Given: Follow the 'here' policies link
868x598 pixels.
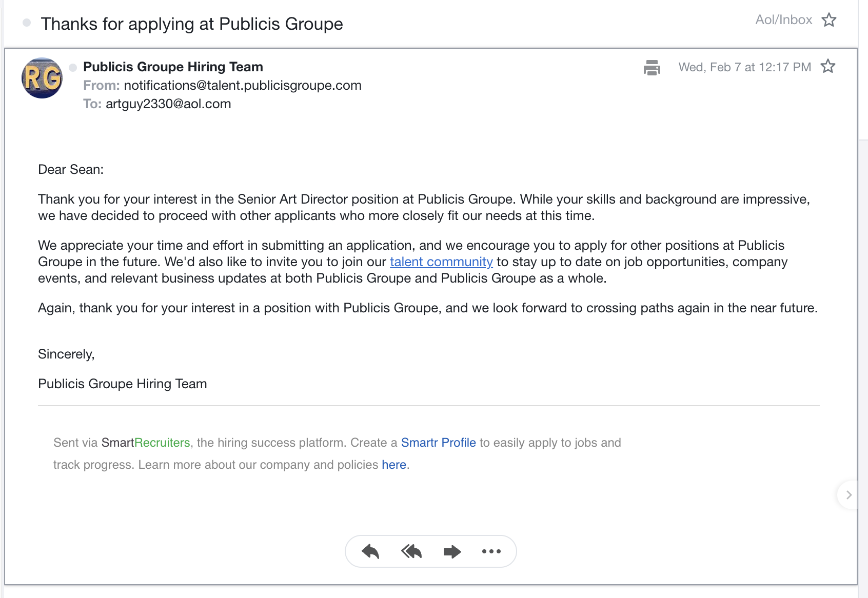Looking at the screenshot, I should 394,465.
